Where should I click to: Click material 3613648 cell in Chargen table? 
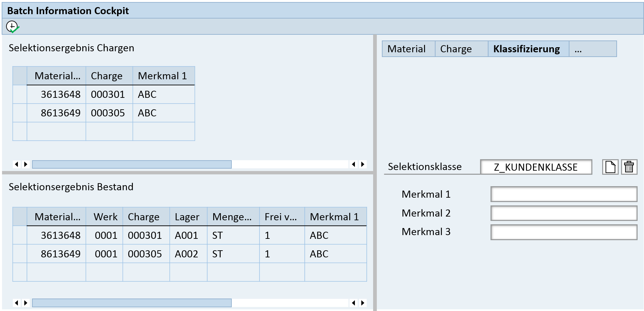pyautogui.click(x=56, y=94)
